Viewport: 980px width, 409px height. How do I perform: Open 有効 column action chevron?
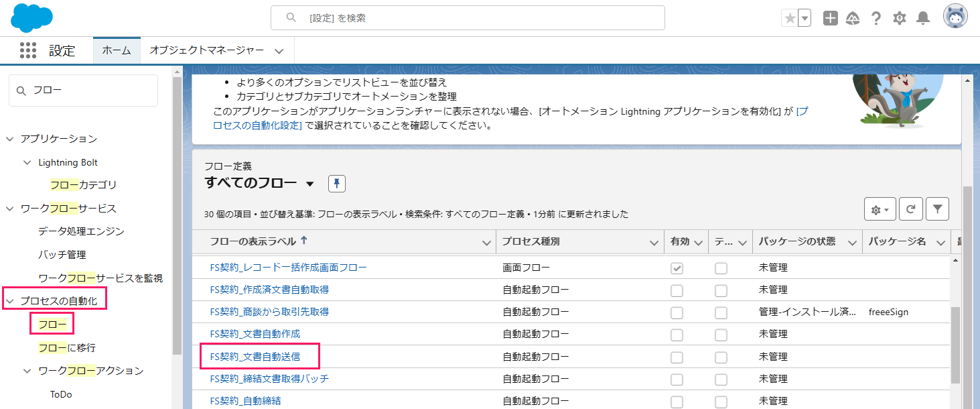tap(699, 243)
